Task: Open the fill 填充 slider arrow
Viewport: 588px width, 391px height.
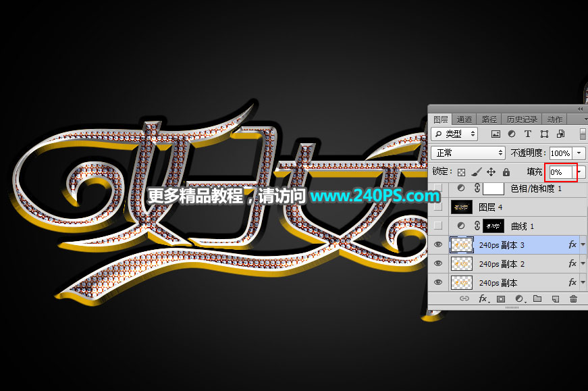Action: pos(580,172)
